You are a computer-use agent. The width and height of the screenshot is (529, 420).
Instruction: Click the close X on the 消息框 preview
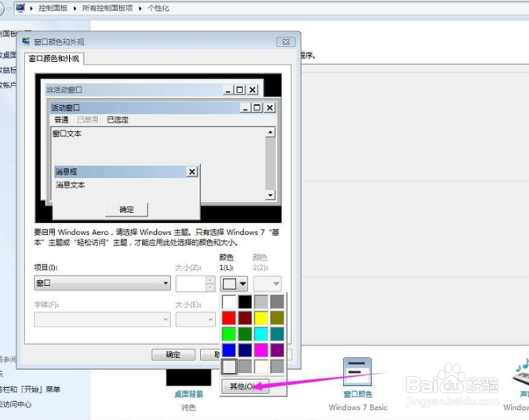pyautogui.click(x=192, y=172)
